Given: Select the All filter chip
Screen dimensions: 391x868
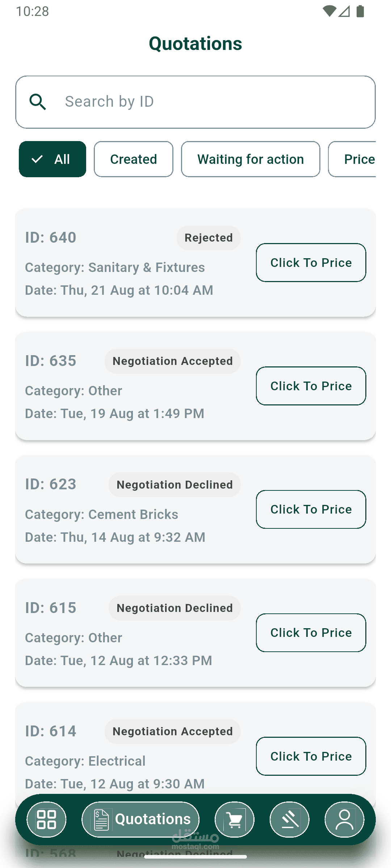Looking at the screenshot, I should point(52,159).
